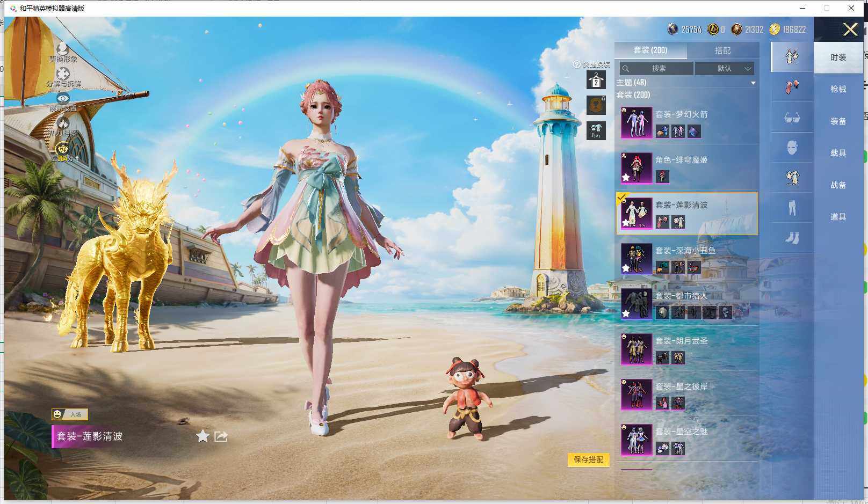Open the 分解与拆解 puzzle icon
868x504 pixels.
click(x=63, y=74)
